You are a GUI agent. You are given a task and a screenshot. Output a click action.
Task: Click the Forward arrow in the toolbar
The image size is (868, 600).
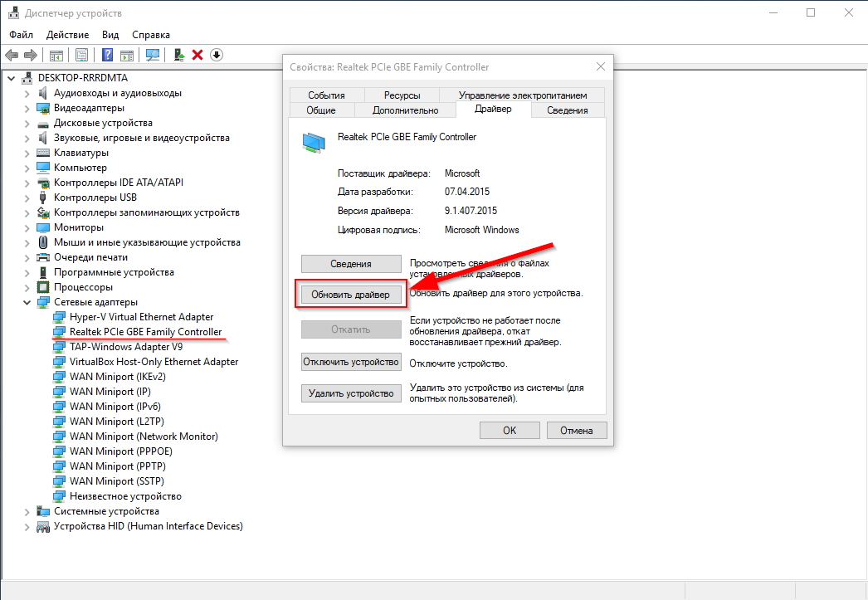31,55
